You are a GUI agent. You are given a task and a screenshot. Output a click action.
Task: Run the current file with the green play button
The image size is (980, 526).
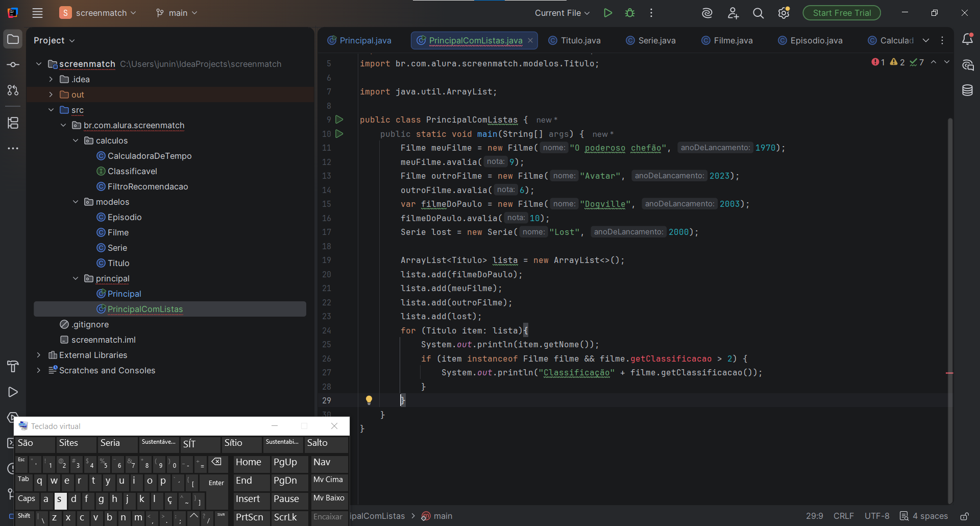607,13
